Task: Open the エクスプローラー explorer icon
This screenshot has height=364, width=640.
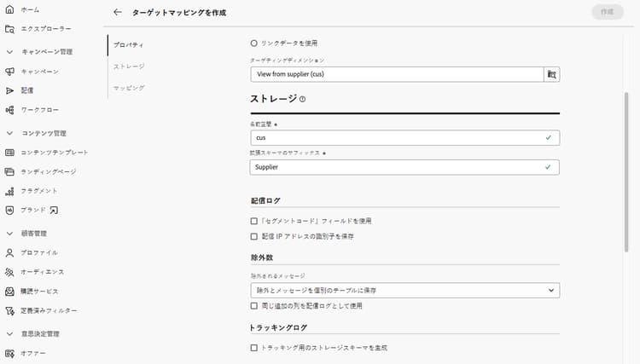Action: (10, 29)
